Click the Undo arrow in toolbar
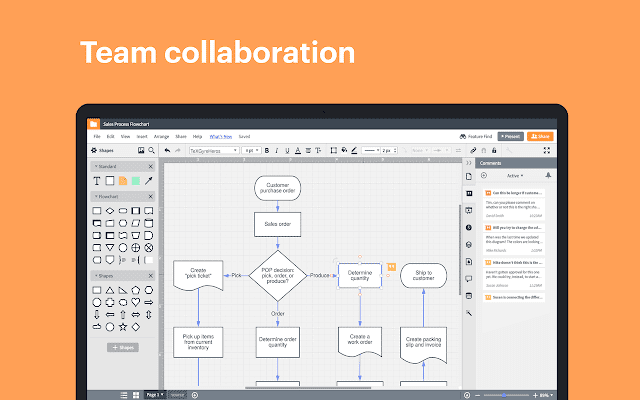Viewport: 640px width, 400px height. (167, 150)
